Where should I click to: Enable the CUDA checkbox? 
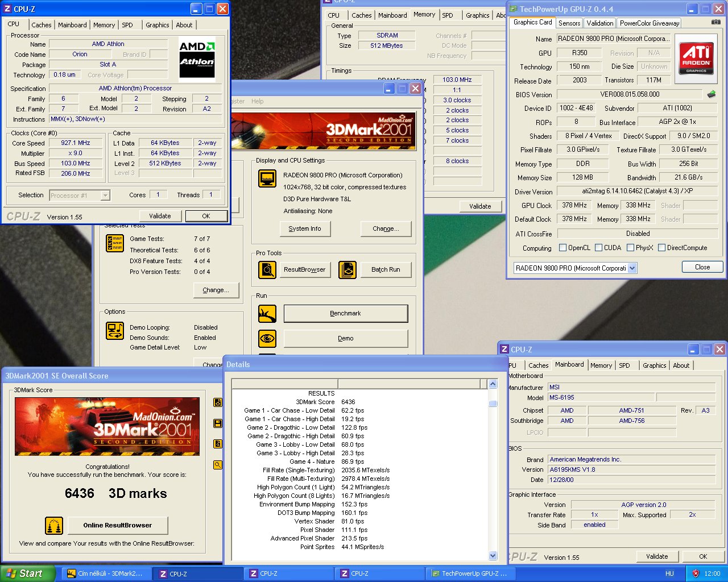(598, 248)
